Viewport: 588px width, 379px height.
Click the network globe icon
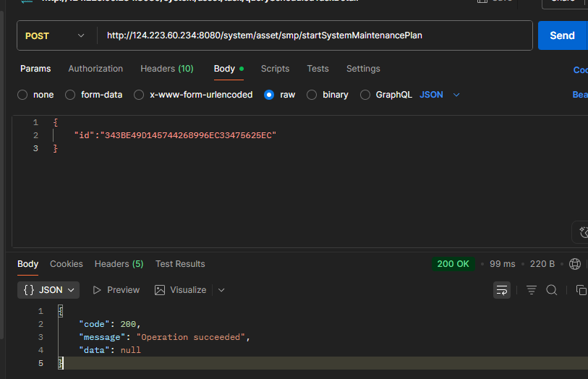[x=575, y=264]
